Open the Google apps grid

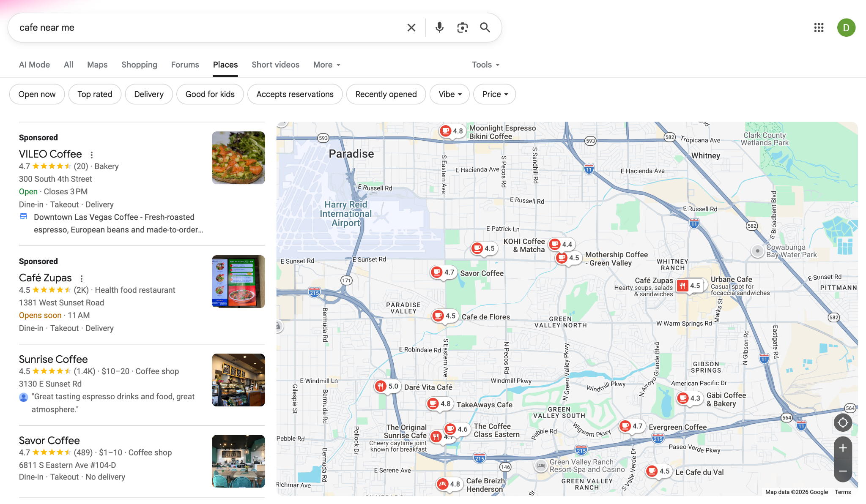tap(819, 27)
